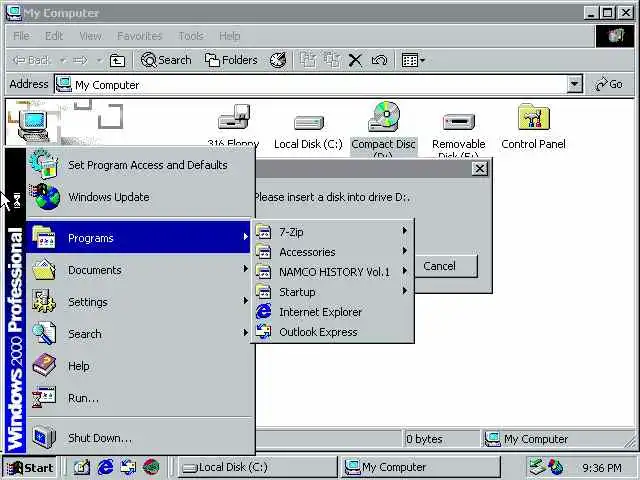The width and height of the screenshot is (640, 480).
Task: Close the insert disk dialog
Action: 480,168
